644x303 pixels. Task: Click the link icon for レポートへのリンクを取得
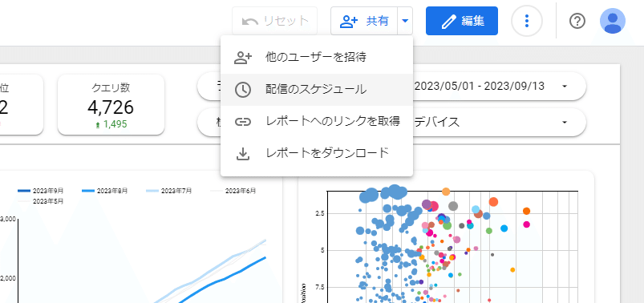(x=243, y=122)
